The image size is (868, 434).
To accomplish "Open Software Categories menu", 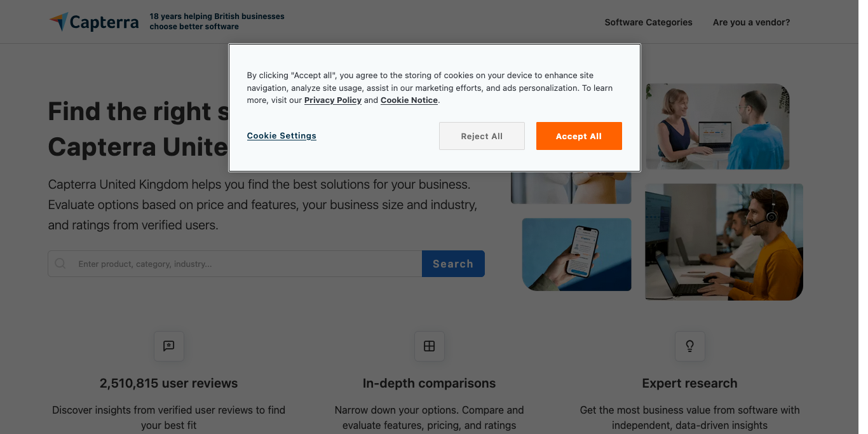I will [648, 22].
